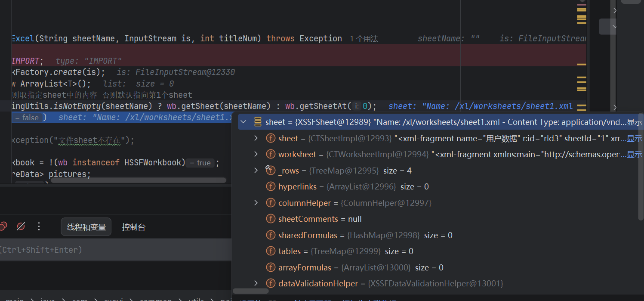
Task: Click the field icon of columnHelper
Action: [x=271, y=203]
